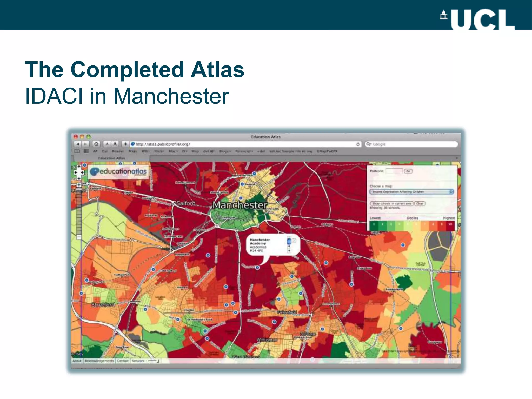This screenshot has height=399, width=532.
Task: Open the Choose a map dropdown
Action: click(x=411, y=192)
